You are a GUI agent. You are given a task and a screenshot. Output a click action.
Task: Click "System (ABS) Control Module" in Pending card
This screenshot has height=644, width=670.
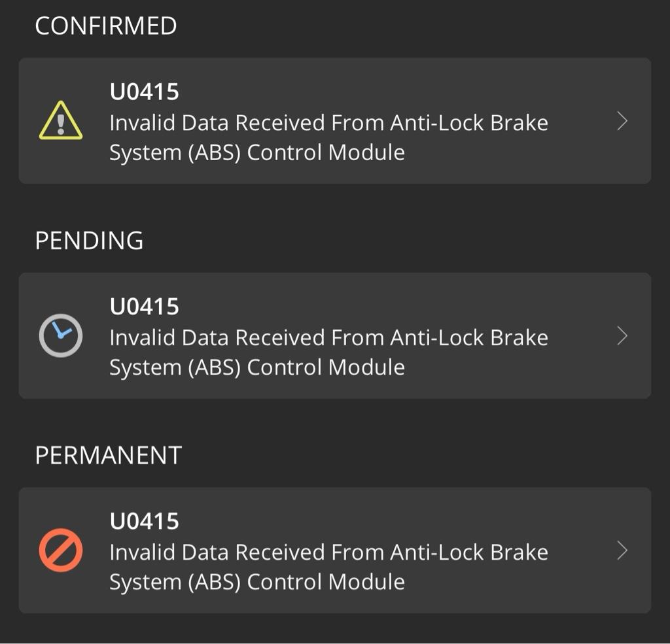coord(256,367)
